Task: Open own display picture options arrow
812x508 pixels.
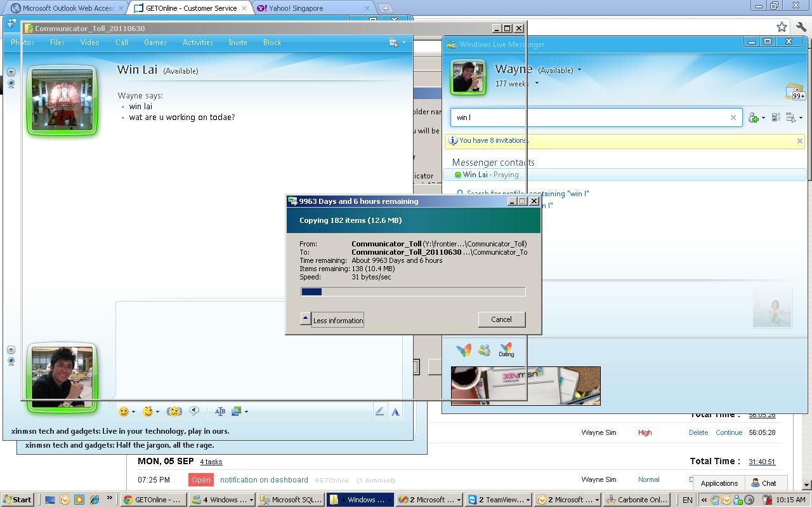Action: click(11, 350)
